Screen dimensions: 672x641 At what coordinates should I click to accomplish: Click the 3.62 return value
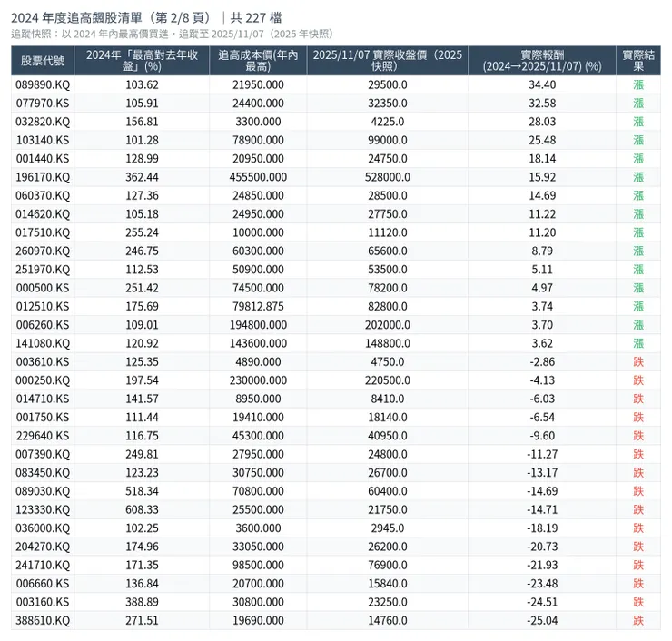pyautogui.click(x=542, y=343)
